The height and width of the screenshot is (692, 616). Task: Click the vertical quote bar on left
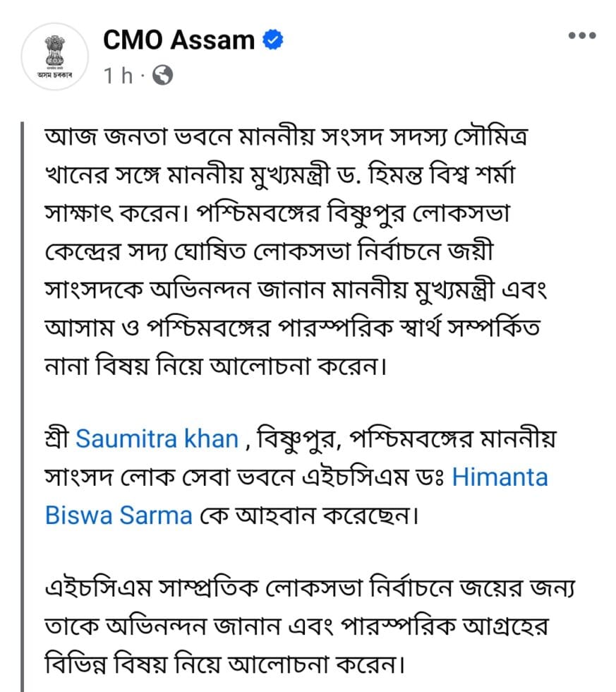[x=23, y=407]
